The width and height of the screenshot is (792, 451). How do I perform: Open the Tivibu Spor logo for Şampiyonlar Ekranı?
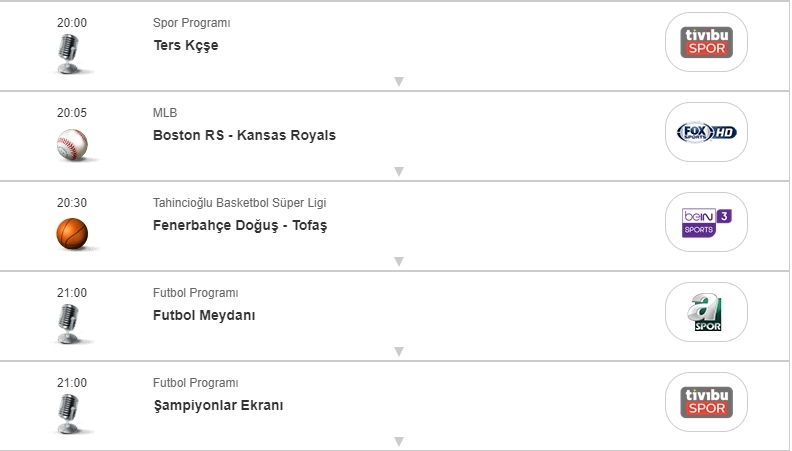pos(706,402)
